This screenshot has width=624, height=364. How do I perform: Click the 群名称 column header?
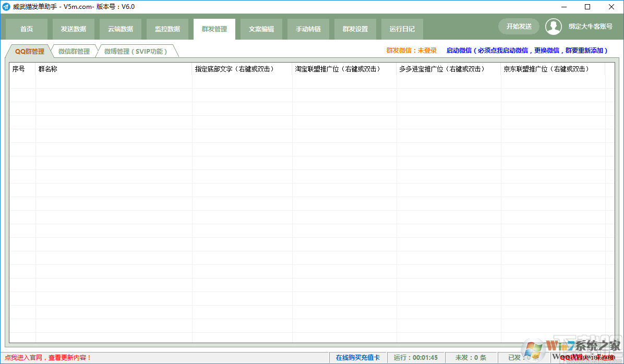point(48,69)
